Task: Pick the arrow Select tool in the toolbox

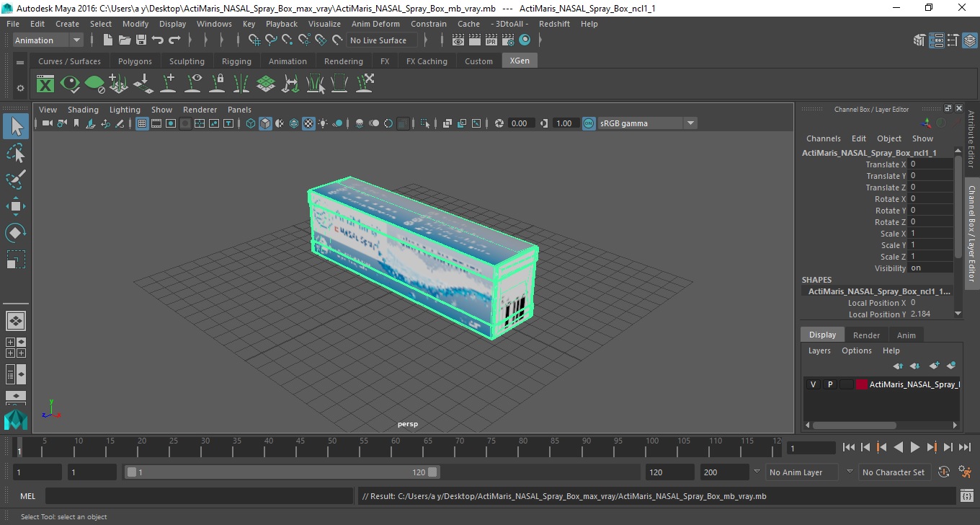Action: pyautogui.click(x=16, y=126)
